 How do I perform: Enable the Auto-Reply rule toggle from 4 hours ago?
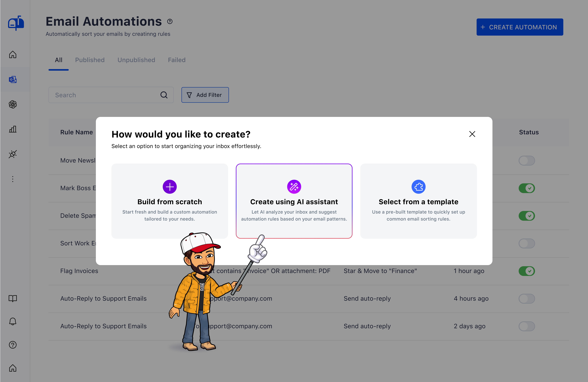click(527, 299)
